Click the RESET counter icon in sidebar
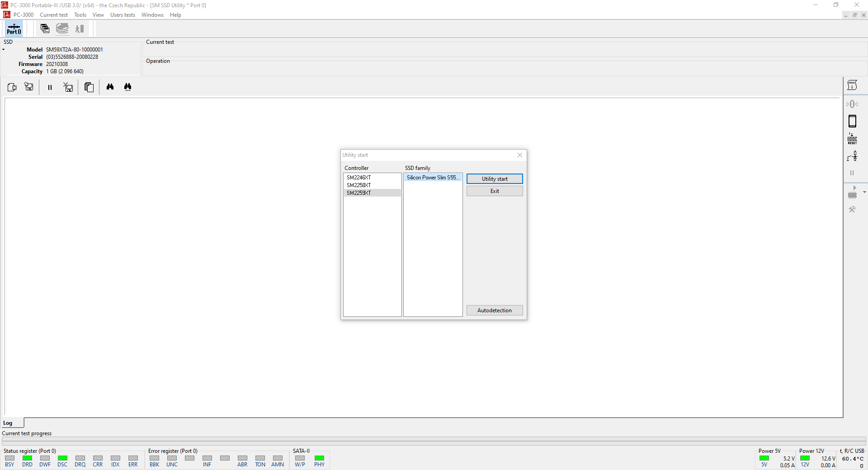868x470 pixels. click(x=852, y=139)
